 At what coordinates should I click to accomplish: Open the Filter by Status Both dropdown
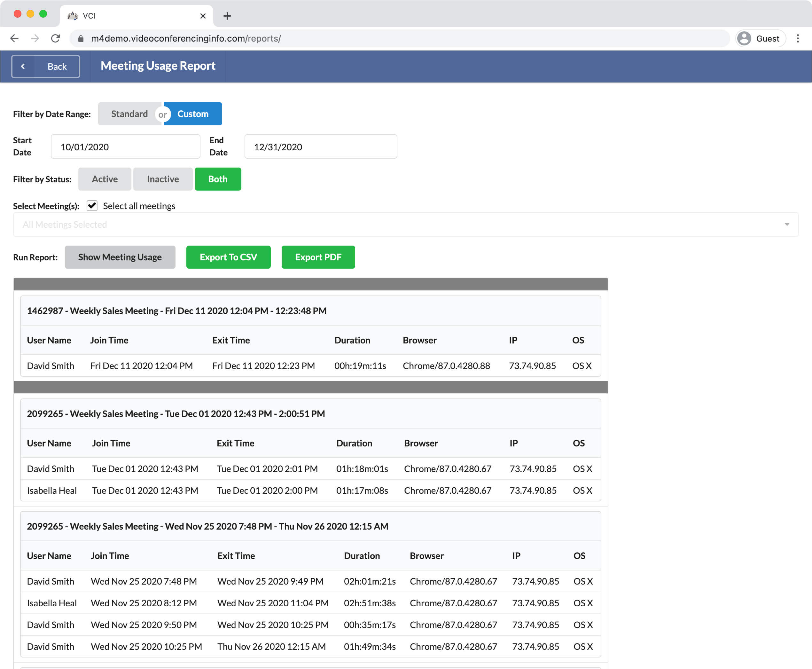(218, 178)
